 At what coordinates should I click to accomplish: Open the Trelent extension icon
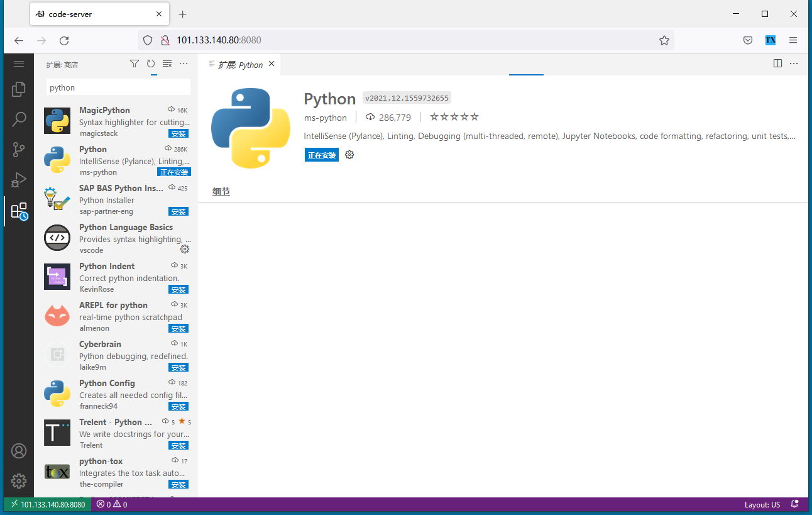57,433
